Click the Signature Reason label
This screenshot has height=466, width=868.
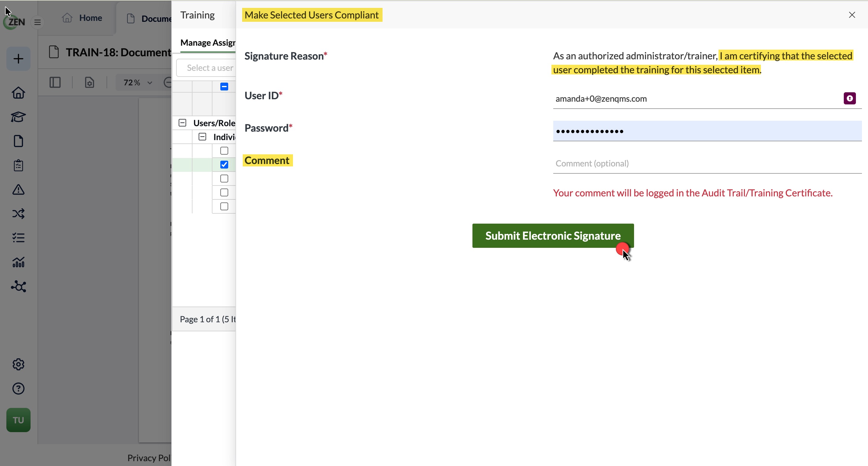(286, 56)
